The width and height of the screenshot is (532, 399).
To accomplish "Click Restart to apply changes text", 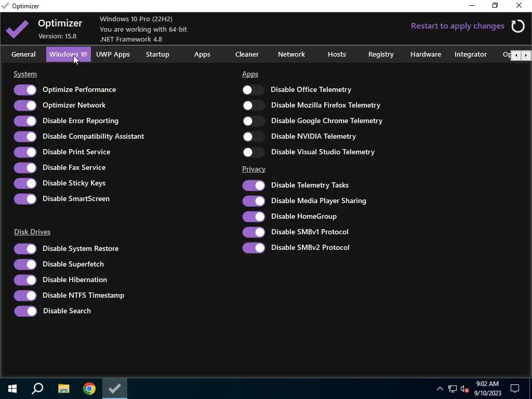I will click(457, 26).
